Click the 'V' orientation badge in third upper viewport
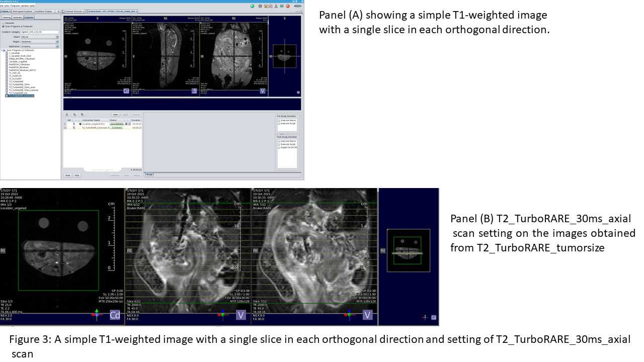This screenshot has height=362, width=644. click(x=263, y=91)
